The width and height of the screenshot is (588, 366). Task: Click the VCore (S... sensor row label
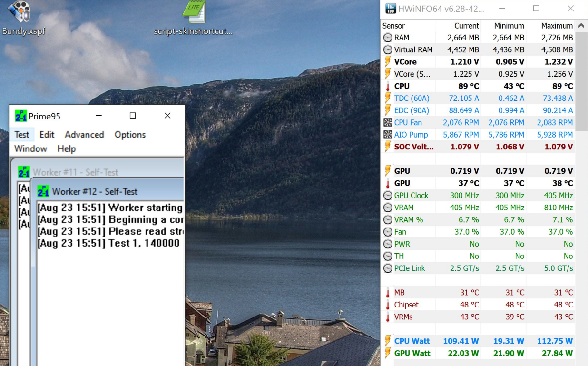pos(412,74)
